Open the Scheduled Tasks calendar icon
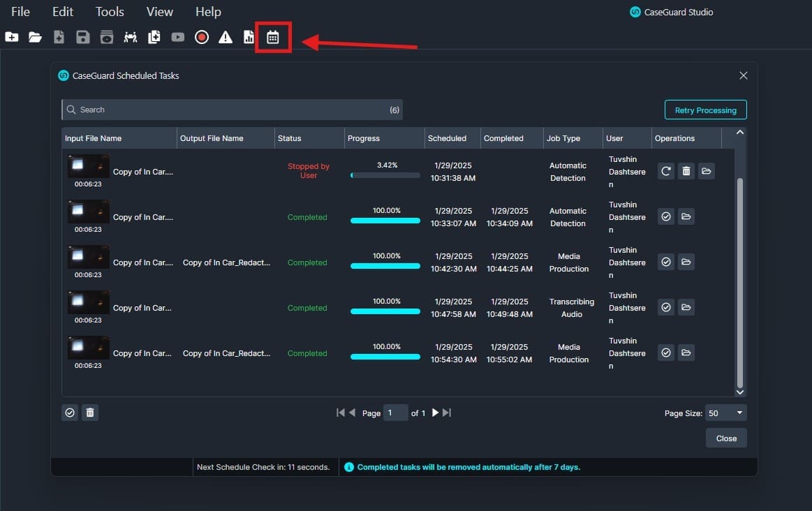 point(272,38)
